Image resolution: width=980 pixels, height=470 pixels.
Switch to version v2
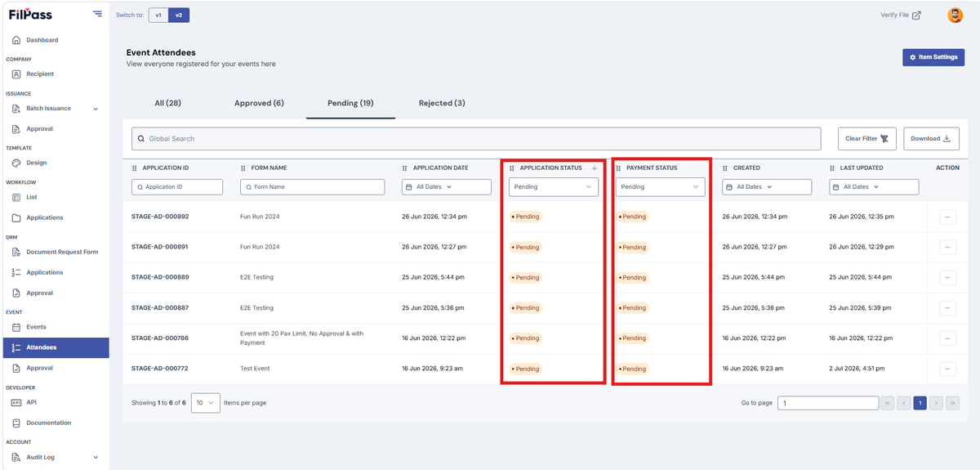(179, 15)
